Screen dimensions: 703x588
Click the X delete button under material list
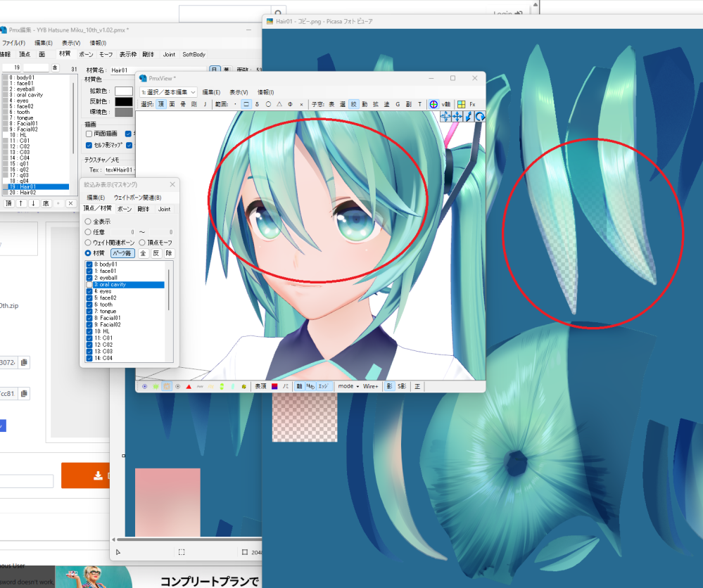[x=70, y=203]
